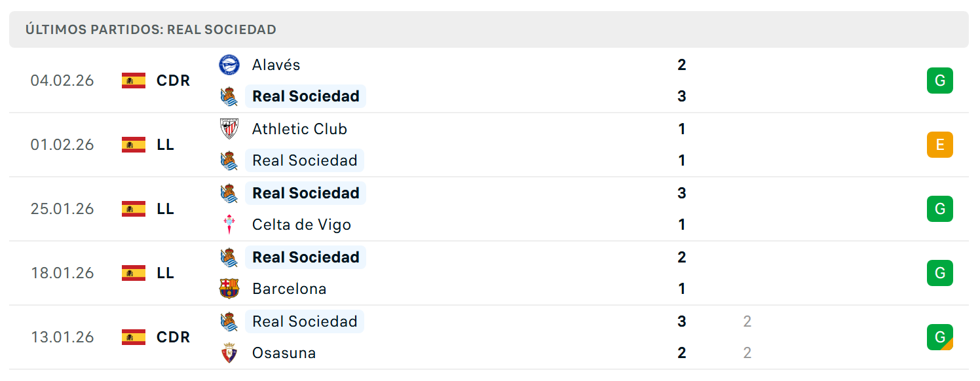Open the Barcelona team name link
The width and height of the screenshot is (980, 381).
(x=289, y=289)
